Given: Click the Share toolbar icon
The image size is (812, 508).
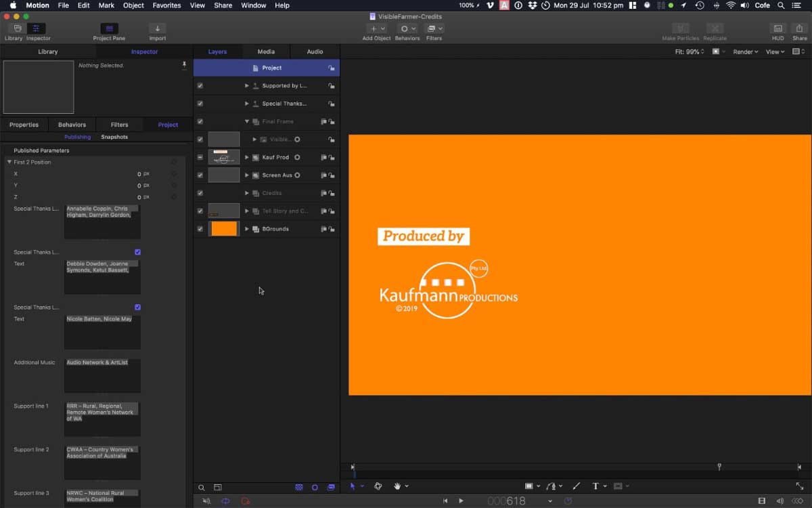Looking at the screenshot, I should 800,28.
